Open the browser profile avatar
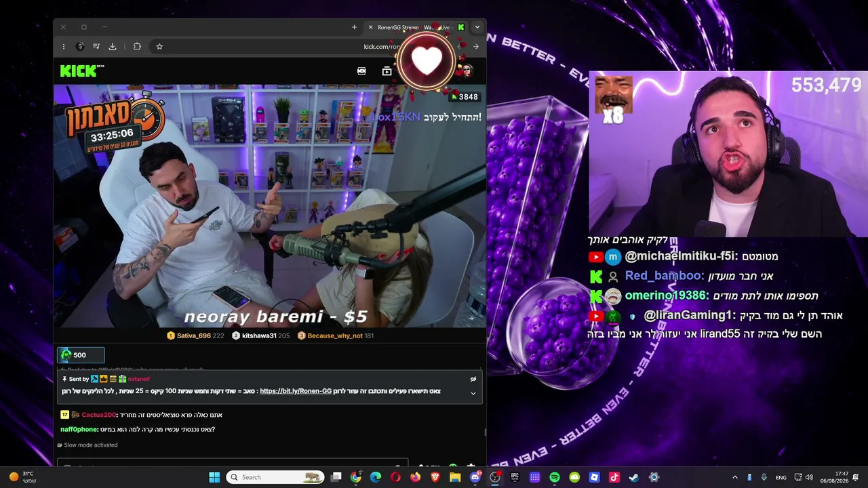Screen dimensions: 868x488 coord(80,46)
